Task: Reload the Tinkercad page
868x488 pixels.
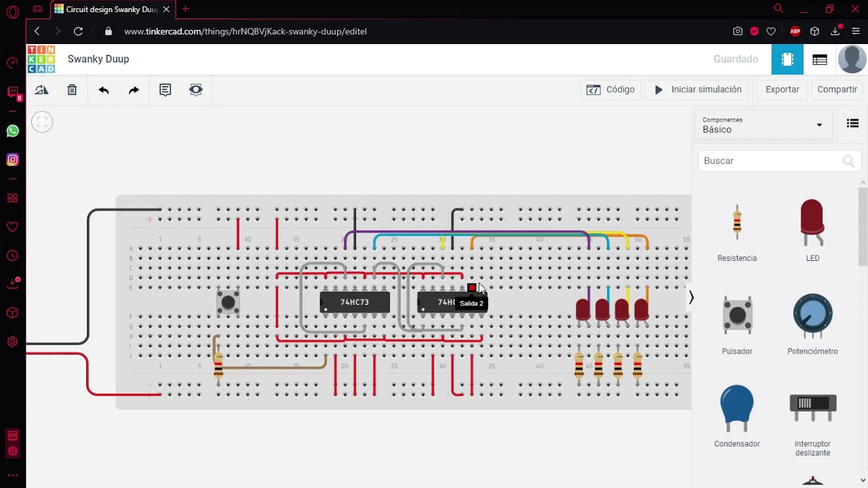Action: click(x=78, y=31)
